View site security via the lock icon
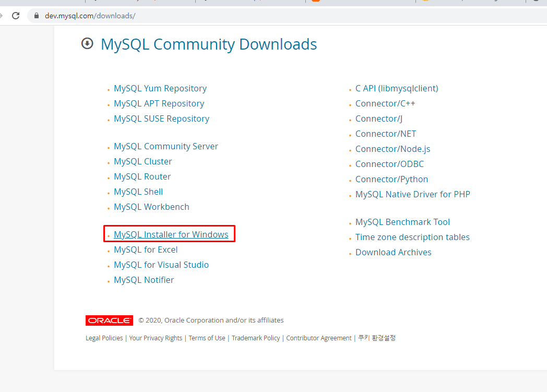This screenshot has height=392, width=547. (37, 16)
